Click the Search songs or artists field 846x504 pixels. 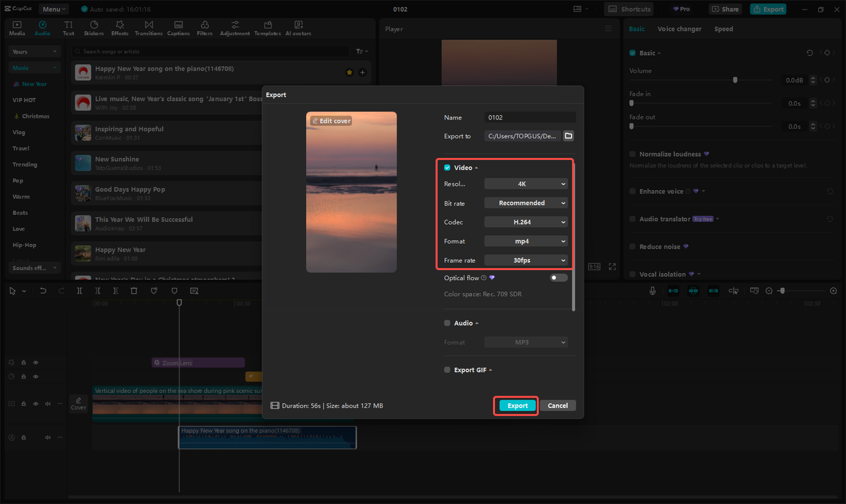tap(210, 52)
